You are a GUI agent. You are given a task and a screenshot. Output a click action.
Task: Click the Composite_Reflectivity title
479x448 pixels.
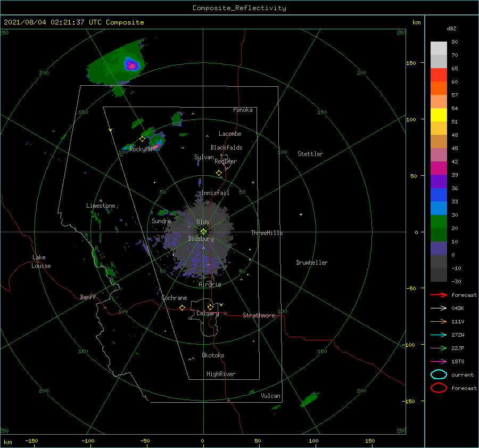pyautogui.click(x=240, y=8)
